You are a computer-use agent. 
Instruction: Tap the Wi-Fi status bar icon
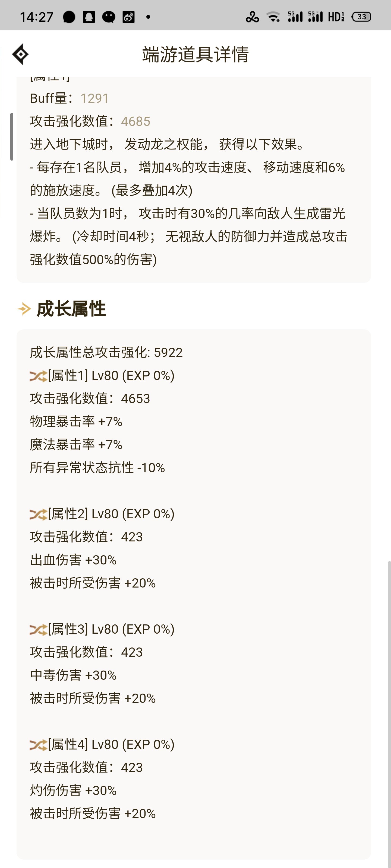tap(273, 17)
